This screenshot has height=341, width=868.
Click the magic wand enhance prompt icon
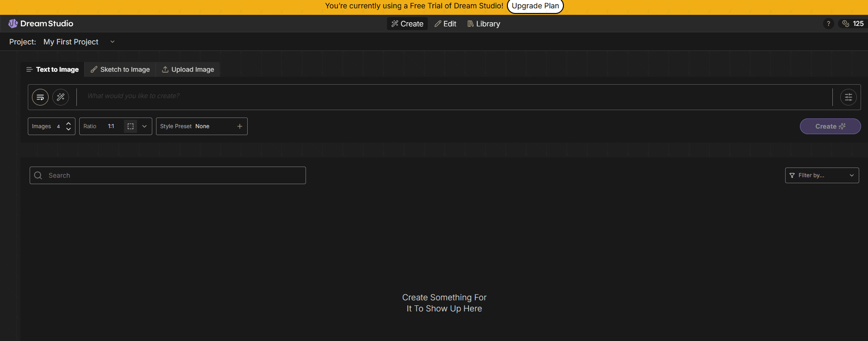[x=61, y=97]
